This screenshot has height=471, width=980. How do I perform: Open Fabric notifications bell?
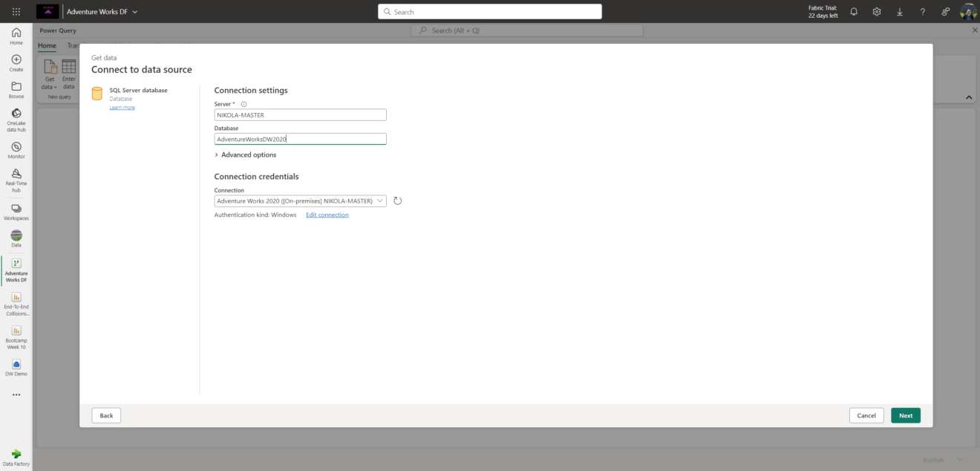click(854, 11)
